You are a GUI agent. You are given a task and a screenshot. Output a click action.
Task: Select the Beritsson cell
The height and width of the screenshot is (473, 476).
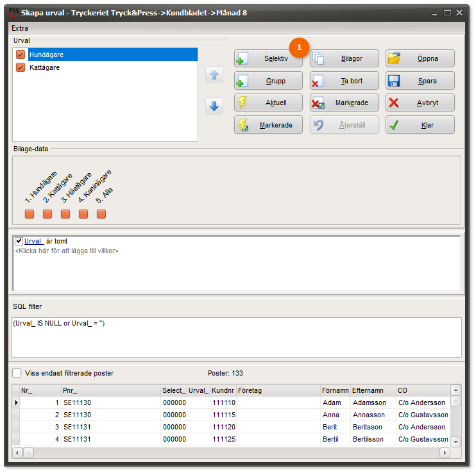tap(373, 427)
